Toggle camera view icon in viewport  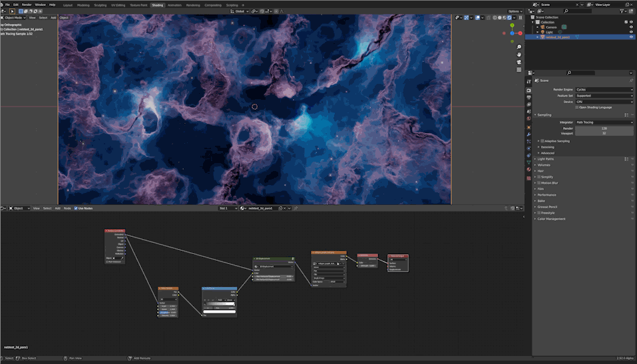click(x=519, y=62)
